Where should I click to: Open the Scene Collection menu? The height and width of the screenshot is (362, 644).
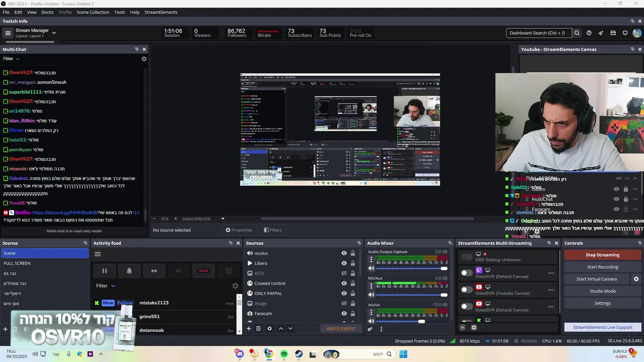93,12
